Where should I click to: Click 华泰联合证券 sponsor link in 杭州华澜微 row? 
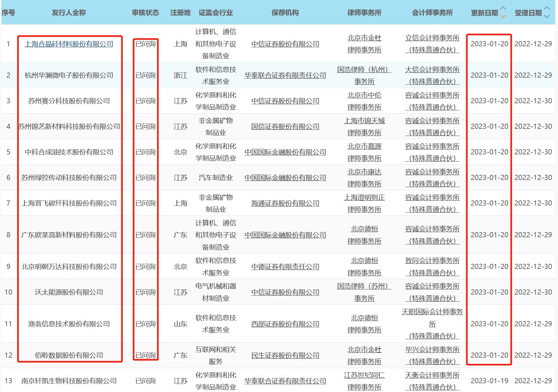coord(285,75)
